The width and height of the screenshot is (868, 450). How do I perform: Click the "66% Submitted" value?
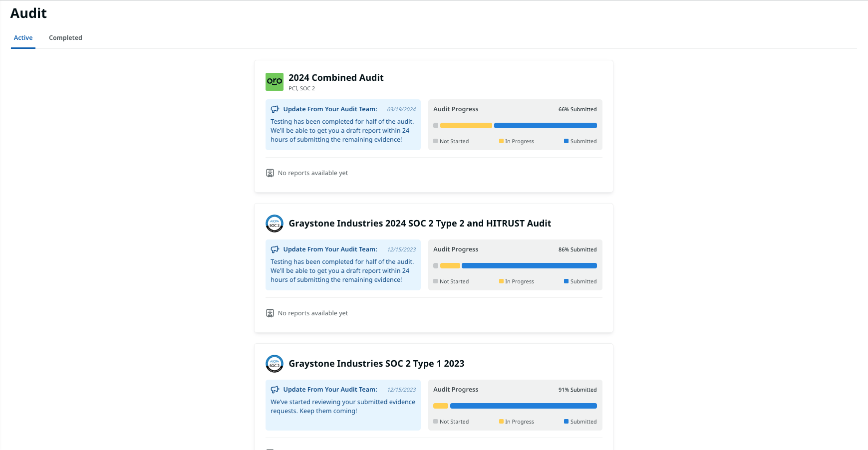pyautogui.click(x=578, y=109)
